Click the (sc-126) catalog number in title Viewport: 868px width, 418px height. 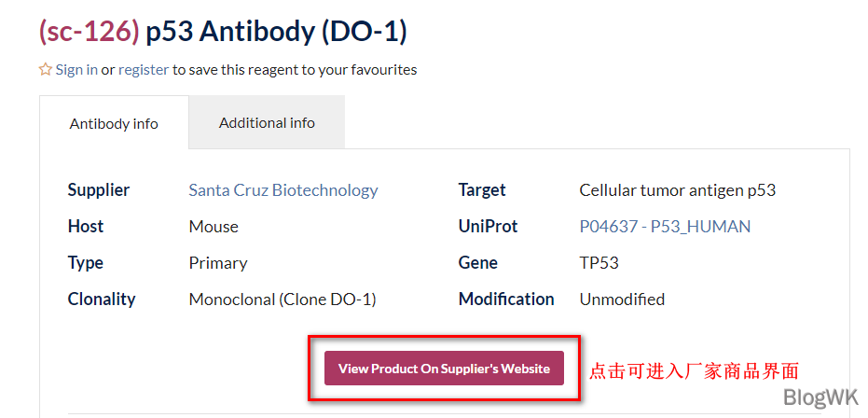[90, 32]
